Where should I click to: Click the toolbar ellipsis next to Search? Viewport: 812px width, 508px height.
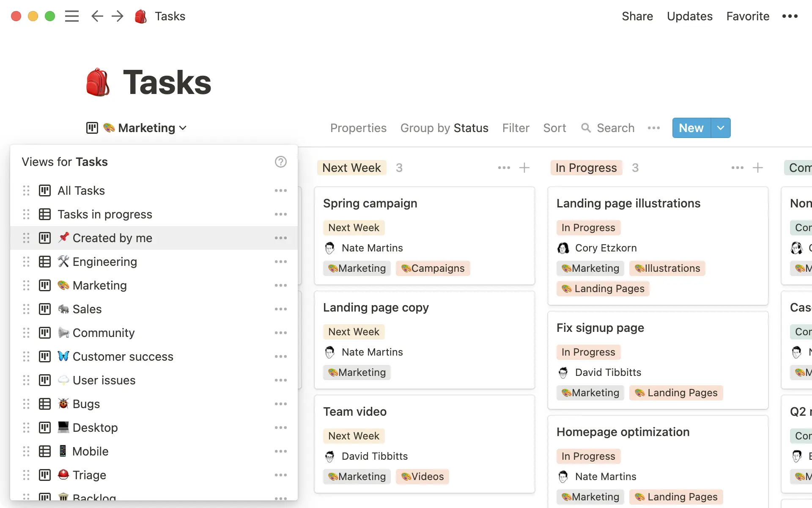pos(654,128)
